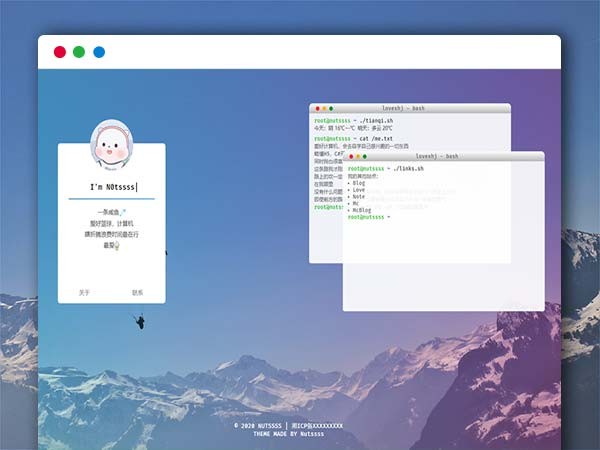Open the Love link in terminal list
Image resolution: width=600 pixels, height=450 pixels.
click(x=359, y=190)
